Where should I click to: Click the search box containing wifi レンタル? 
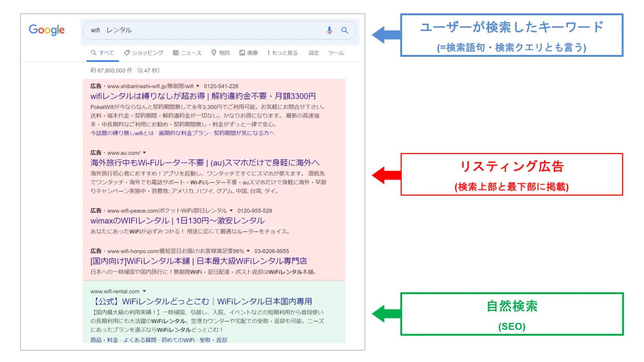click(x=220, y=30)
